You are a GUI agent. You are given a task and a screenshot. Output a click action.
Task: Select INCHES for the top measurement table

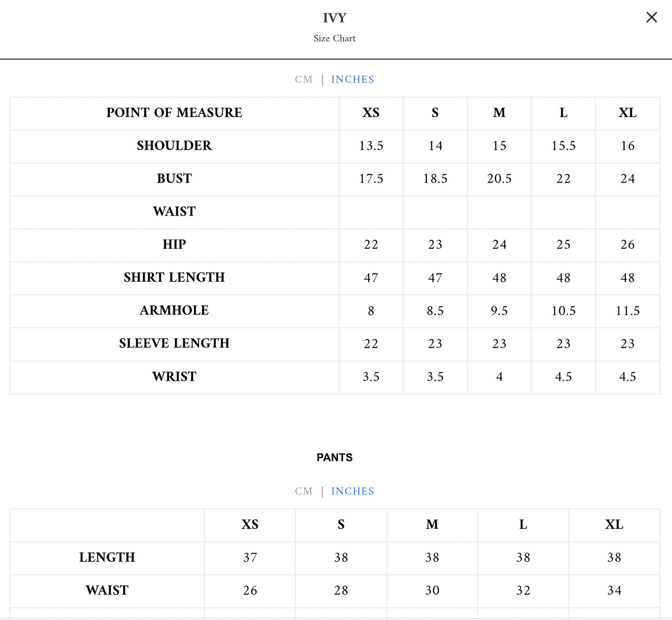(x=353, y=79)
